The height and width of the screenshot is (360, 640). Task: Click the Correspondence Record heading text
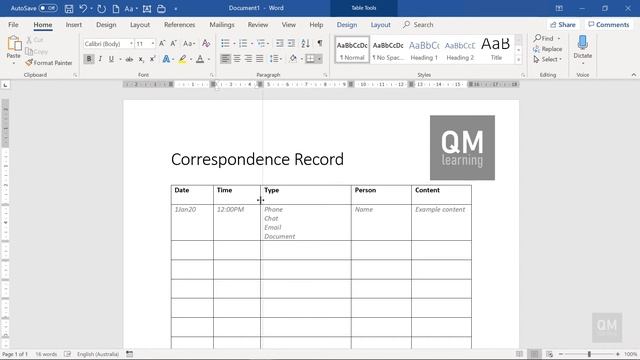pyautogui.click(x=257, y=159)
